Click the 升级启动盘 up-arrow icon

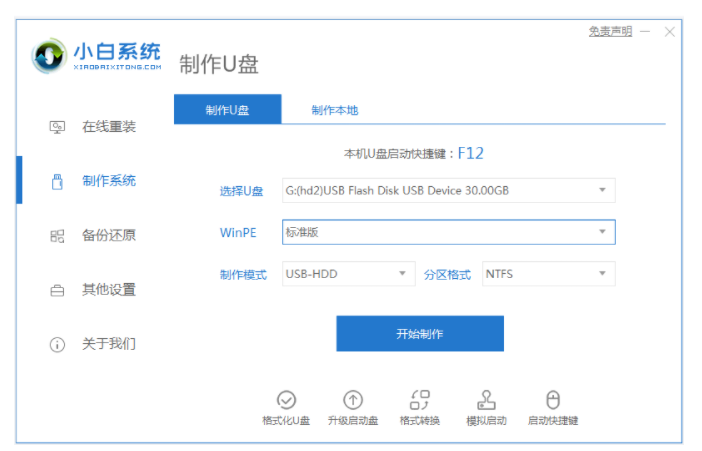(353, 400)
